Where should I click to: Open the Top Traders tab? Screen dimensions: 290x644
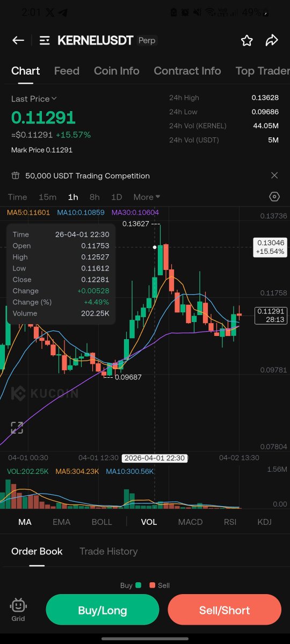point(263,71)
